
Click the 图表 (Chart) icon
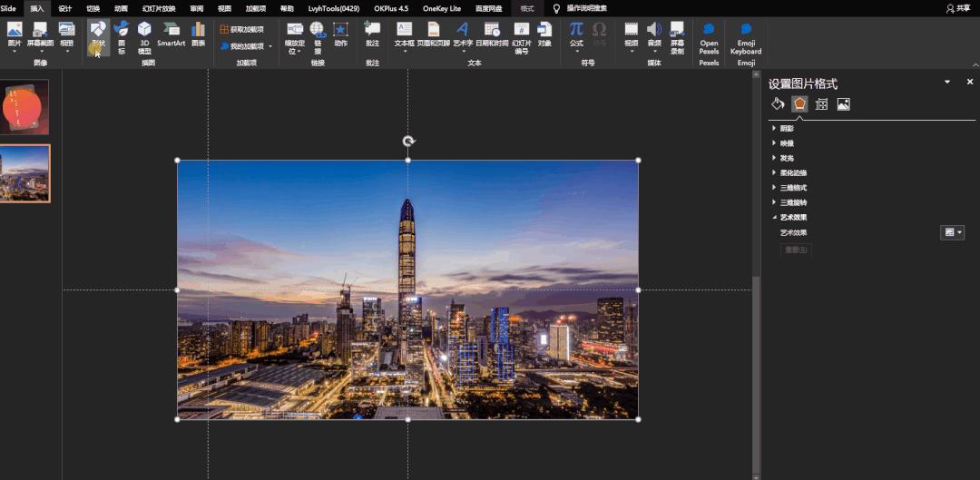coord(198,34)
